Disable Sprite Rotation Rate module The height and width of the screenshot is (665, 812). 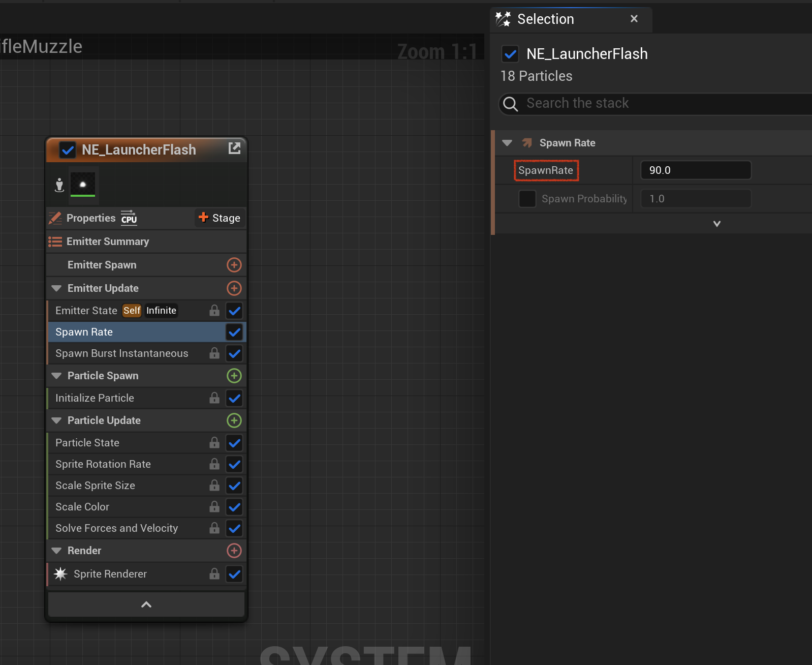coord(234,464)
